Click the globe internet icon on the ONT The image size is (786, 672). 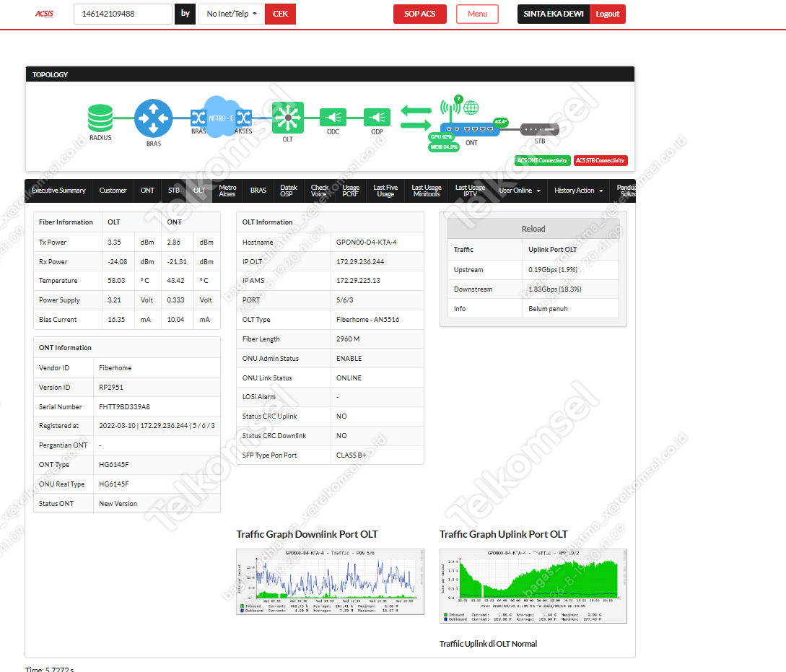tap(471, 108)
